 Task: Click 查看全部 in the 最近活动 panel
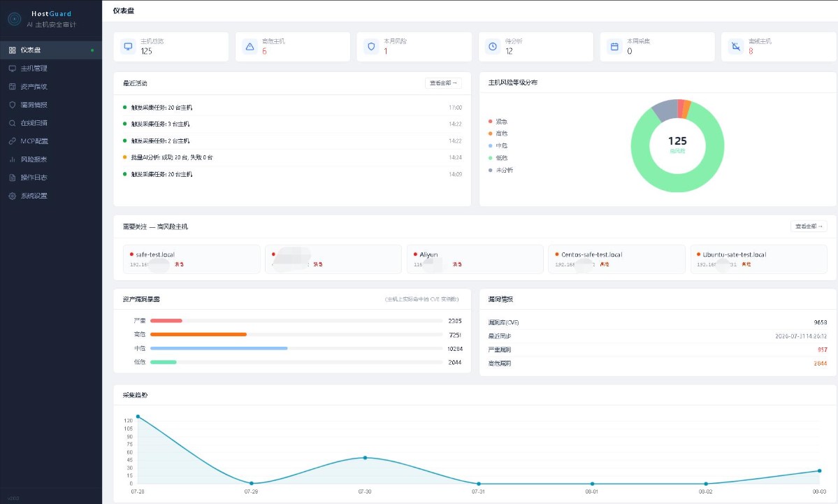[444, 83]
